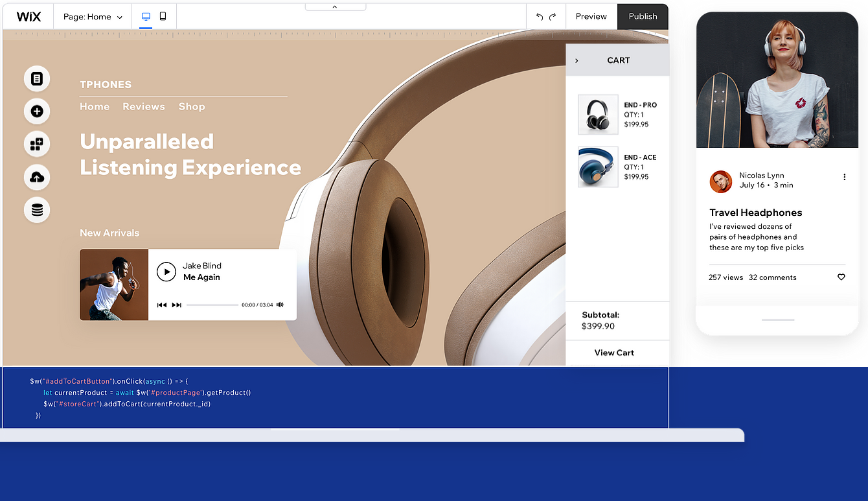Click the END - ACE product name
The height and width of the screenshot is (501, 868).
click(641, 157)
